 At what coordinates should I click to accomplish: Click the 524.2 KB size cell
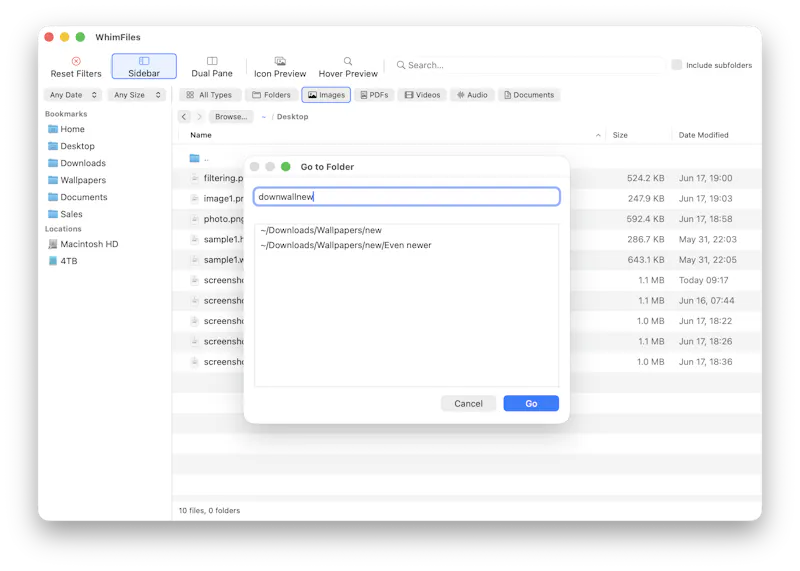click(645, 178)
